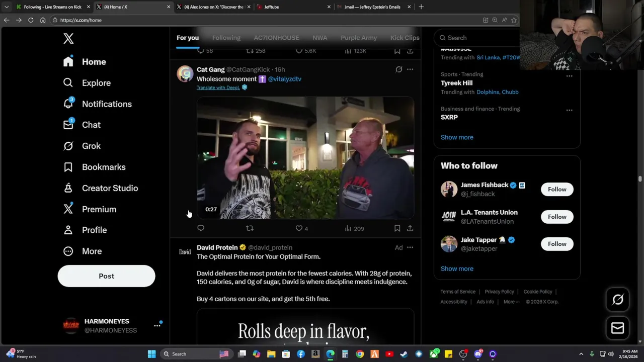Open floating Grok button at bottom right
The width and height of the screenshot is (644, 362).
pos(618,300)
